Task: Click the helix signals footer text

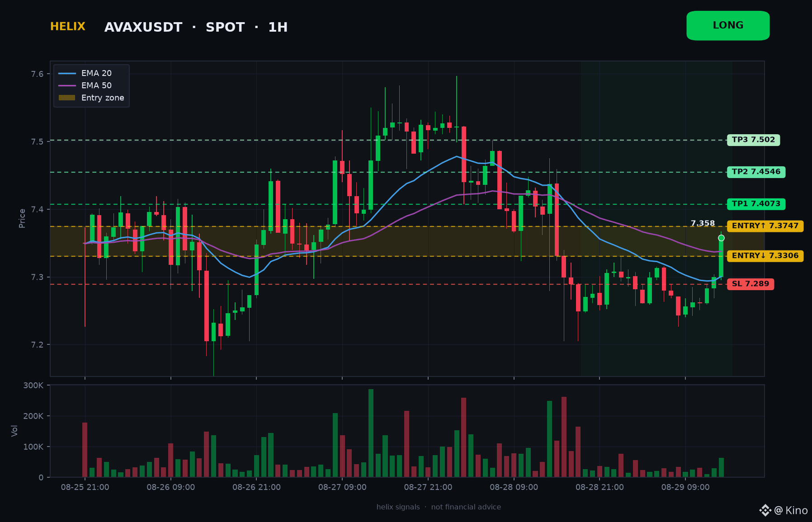Action: coord(398,507)
